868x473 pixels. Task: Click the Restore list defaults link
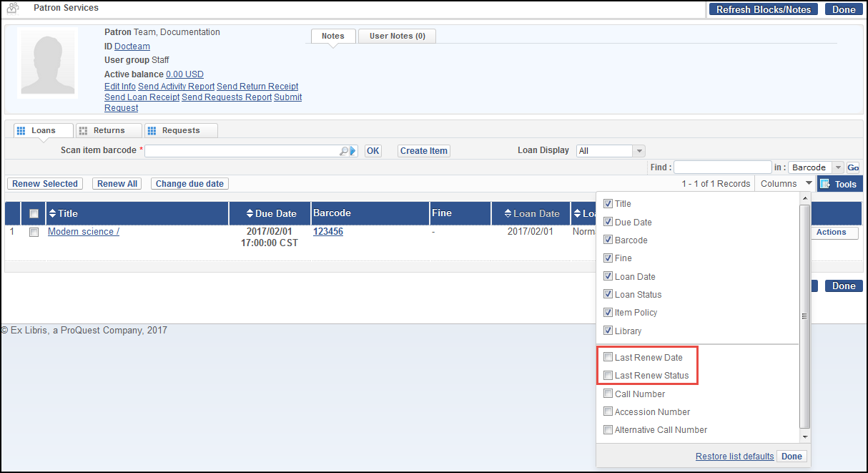[735, 457]
